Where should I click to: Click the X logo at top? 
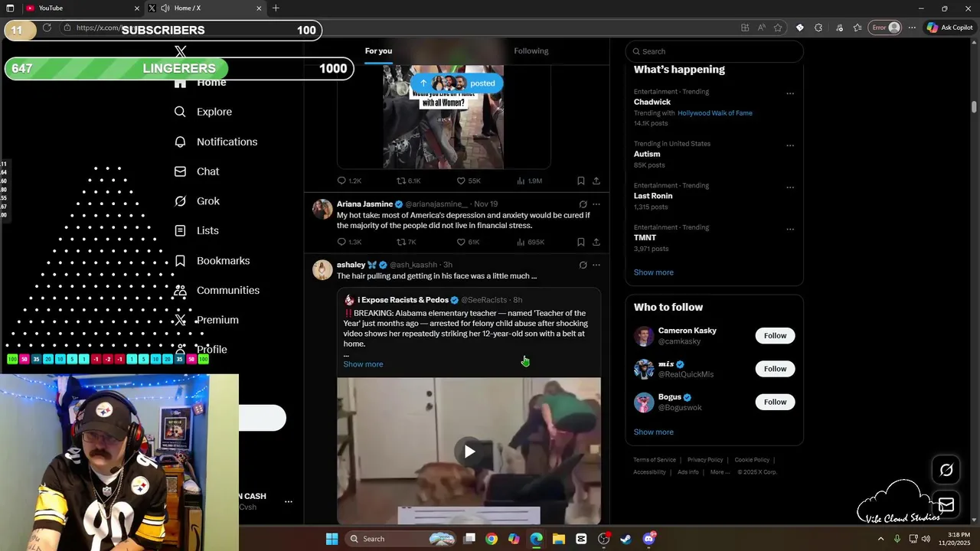click(x=181, y=51)
